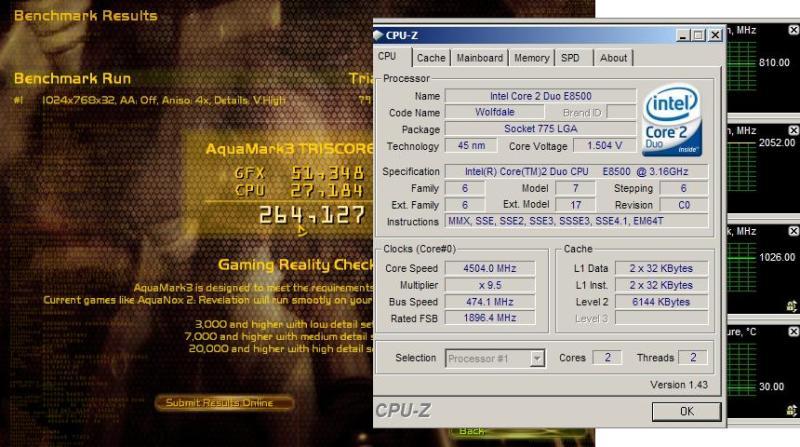The height and width of the screenshot is (447, 800).
Task: Click the Level 2 value 6144 KBytes
Action: point(661,302)
